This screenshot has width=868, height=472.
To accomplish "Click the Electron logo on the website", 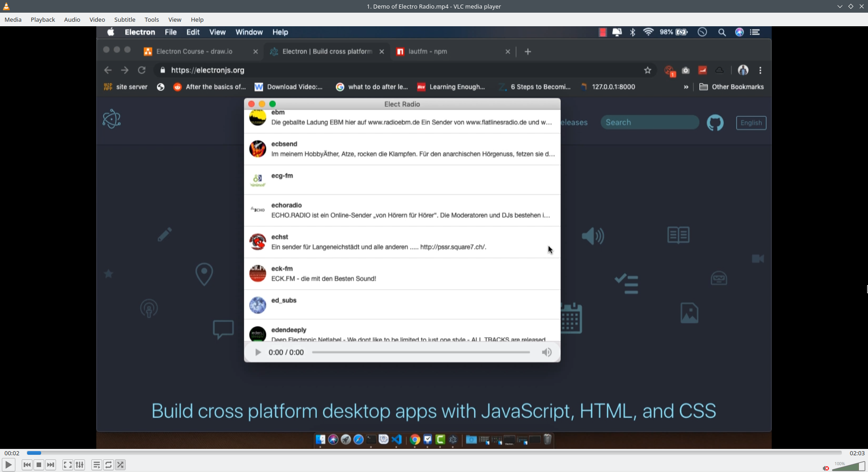I will coord(111,119).
